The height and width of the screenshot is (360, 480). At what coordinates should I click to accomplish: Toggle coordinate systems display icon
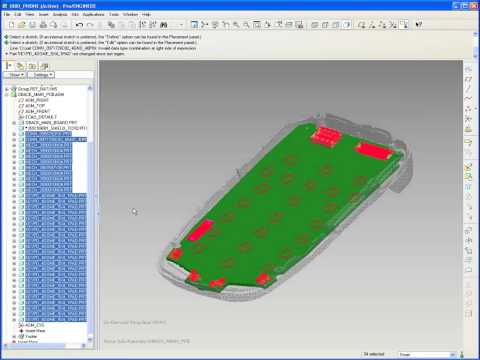pyautogui.click(x=393, y=25)
